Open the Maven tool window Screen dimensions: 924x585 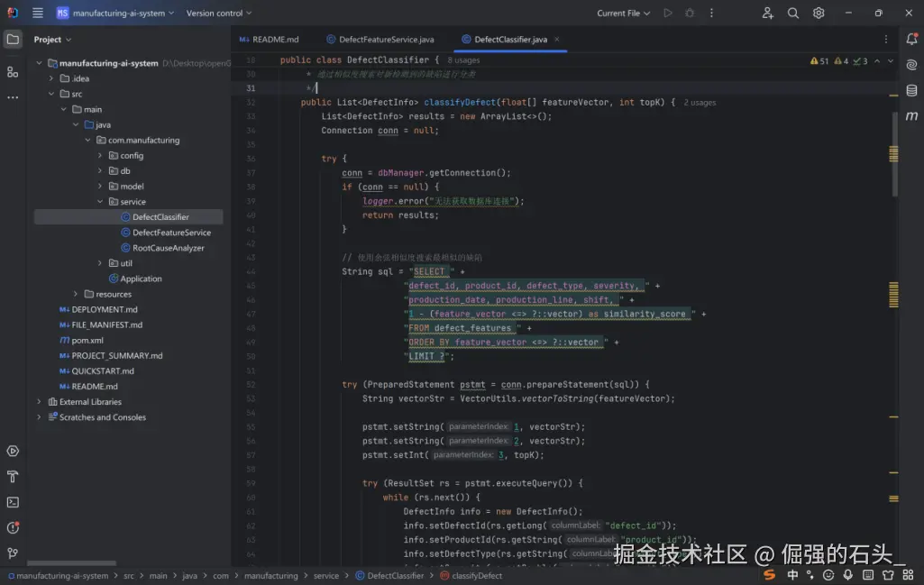coord(911,116)
